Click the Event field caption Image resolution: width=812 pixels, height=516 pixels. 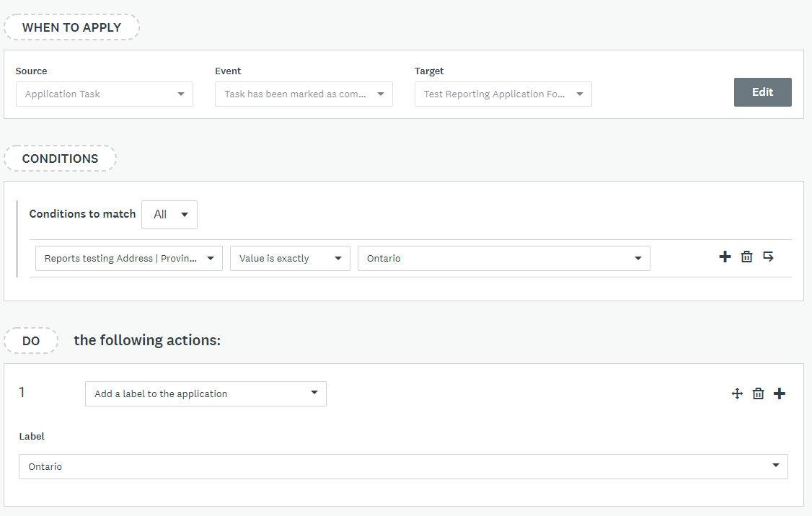tap(228, 71)
